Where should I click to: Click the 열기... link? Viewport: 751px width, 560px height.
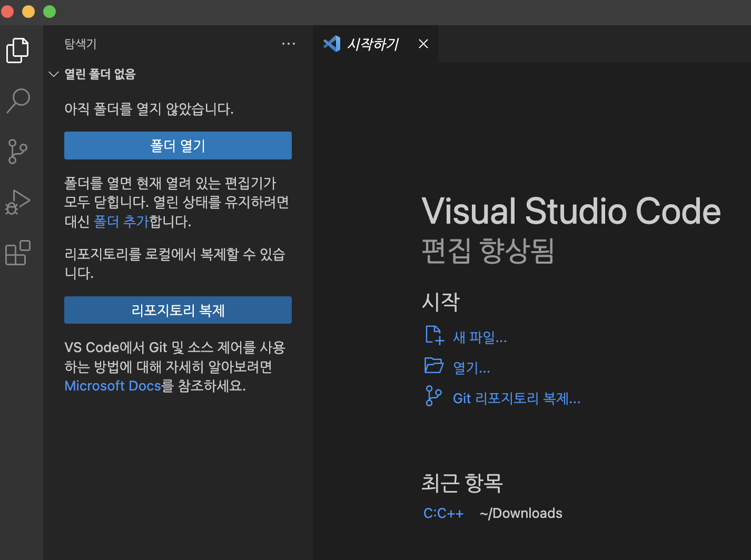click(471, 367)
